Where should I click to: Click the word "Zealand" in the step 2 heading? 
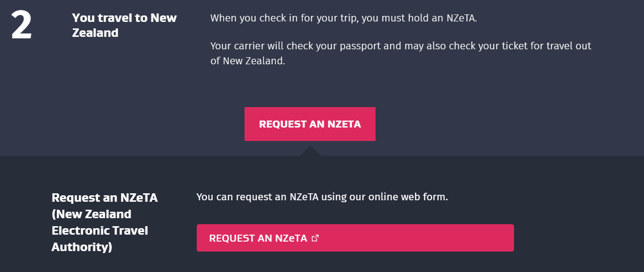coord(95,33)
